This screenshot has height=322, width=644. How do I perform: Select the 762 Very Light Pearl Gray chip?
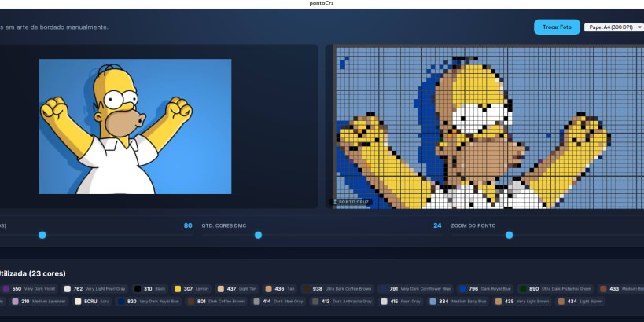pyautogui.click(x=95, y=289)
